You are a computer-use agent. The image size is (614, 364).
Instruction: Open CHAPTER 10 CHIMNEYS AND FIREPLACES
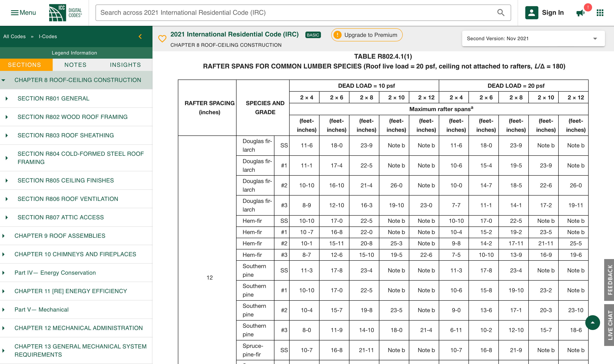[75, 254]
